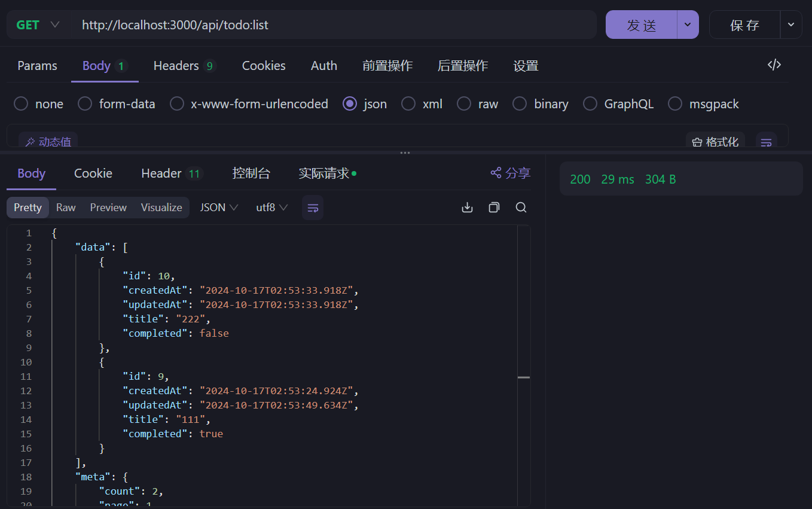Expand the save button dropdown arrow
The width and height of the screenshot is (812, 509).
(x=791, y=25)
